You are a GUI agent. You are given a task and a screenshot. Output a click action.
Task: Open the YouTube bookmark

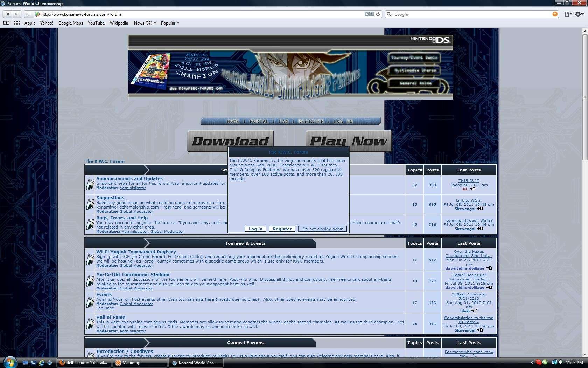96,23
